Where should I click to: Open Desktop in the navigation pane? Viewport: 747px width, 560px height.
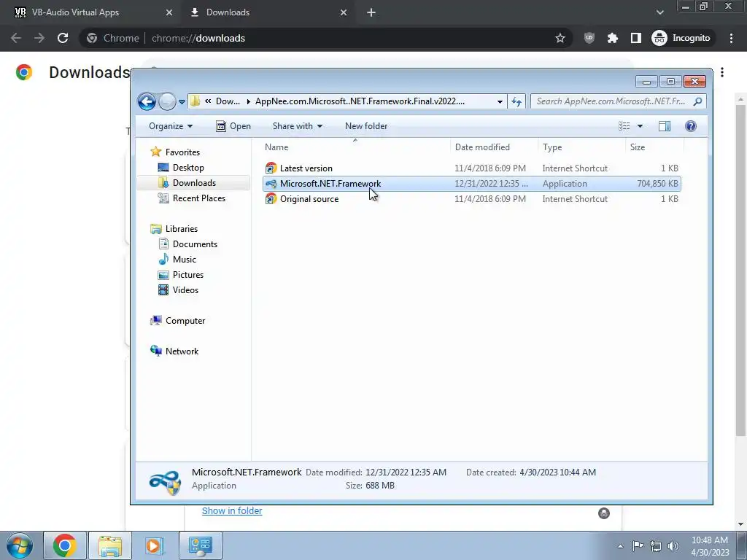[x=188, y=168]
